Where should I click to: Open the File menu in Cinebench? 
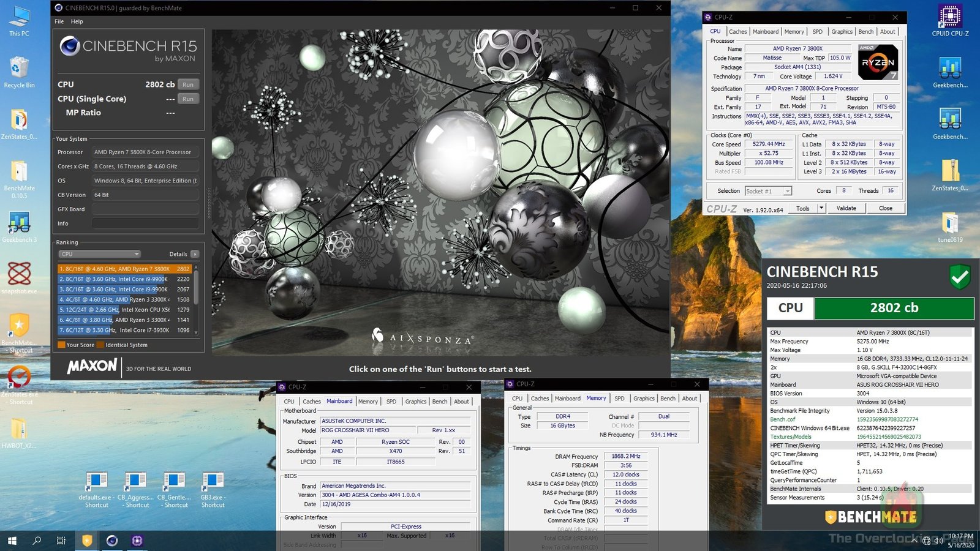pos(59,21)
